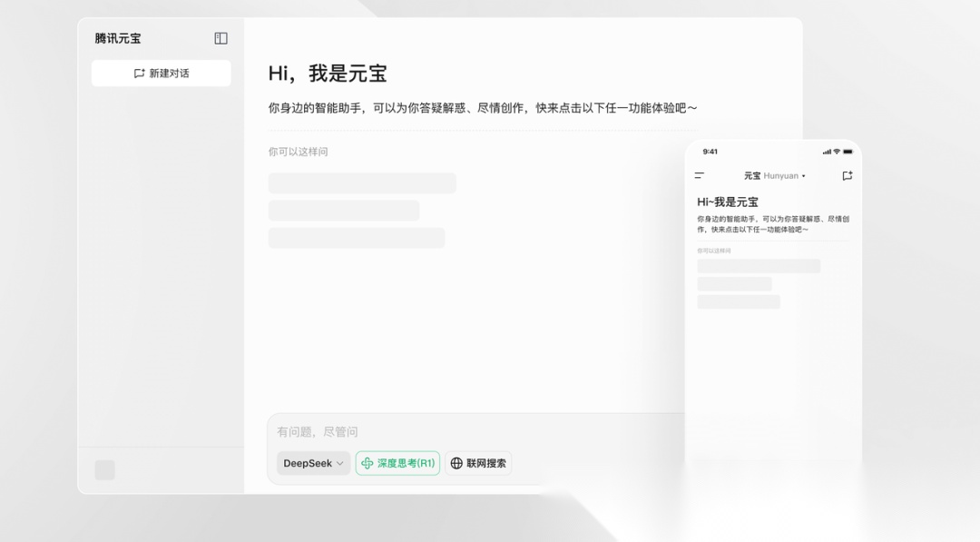Click the wifi icon in phone status bar
The width and height of the screenshot is (980, 542).
tap(837, 152)
